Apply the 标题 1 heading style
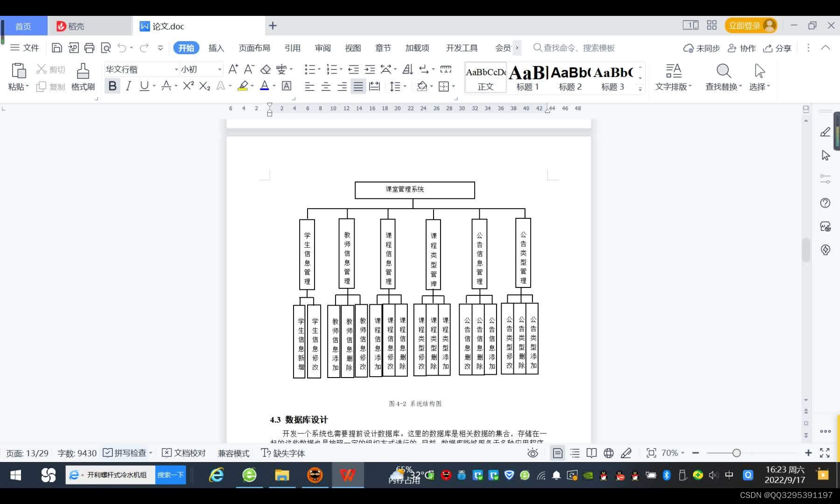 [x=528, y=77]
